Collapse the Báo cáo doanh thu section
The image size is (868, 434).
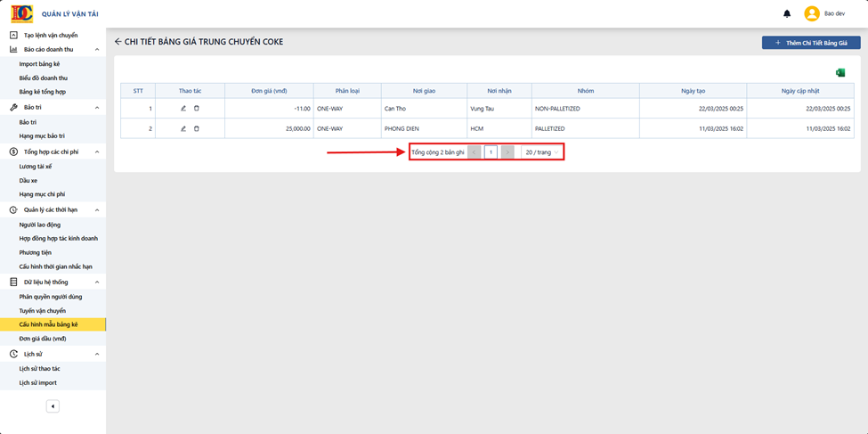tap(97, 49)
